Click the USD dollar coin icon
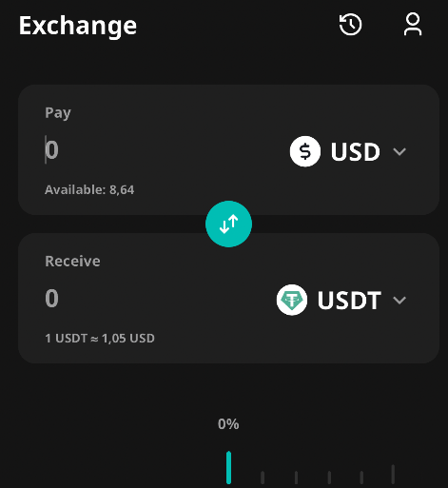Screen dimensions: 448x488 pos(305,151)
